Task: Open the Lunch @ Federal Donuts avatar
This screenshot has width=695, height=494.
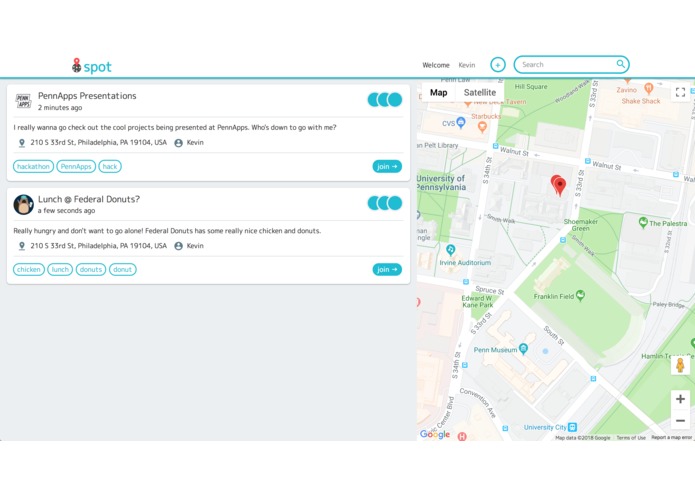Action: click(23, 204)
